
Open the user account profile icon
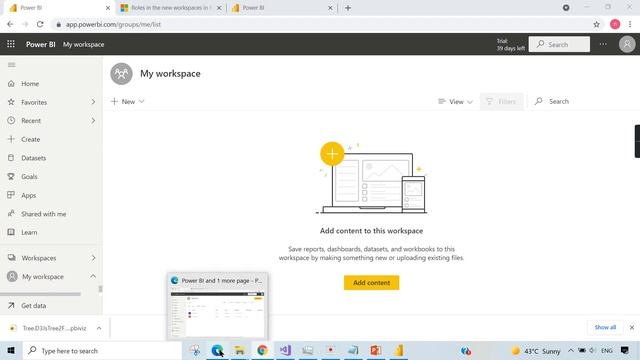point(627,44)
